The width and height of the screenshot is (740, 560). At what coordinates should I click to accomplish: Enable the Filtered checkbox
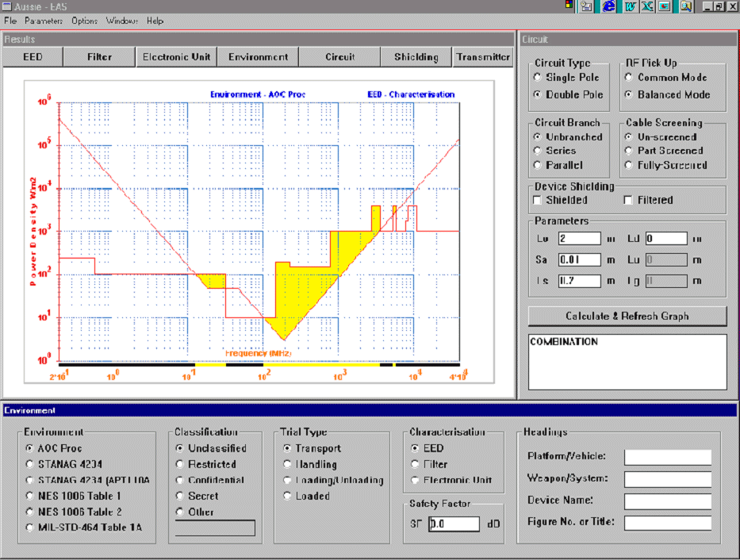click(628, 200)
